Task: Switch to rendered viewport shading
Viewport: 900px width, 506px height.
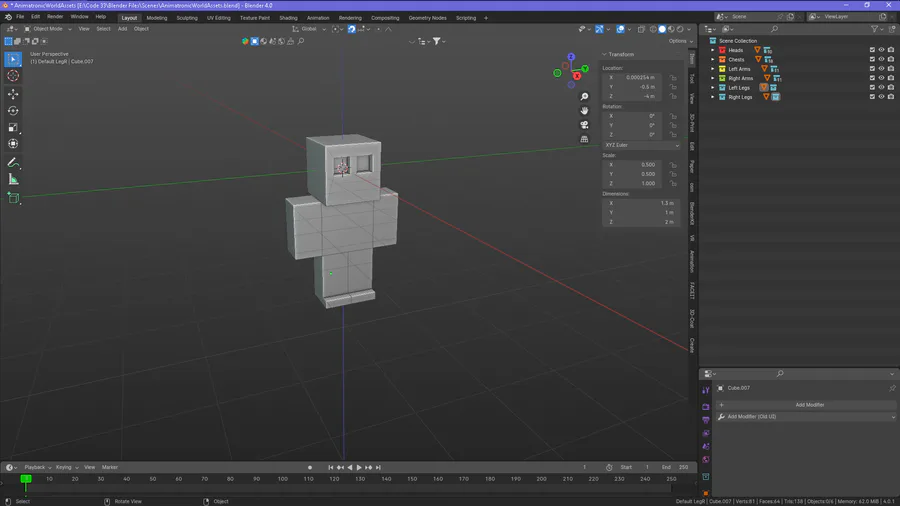Action: click(x=680, y=29)
